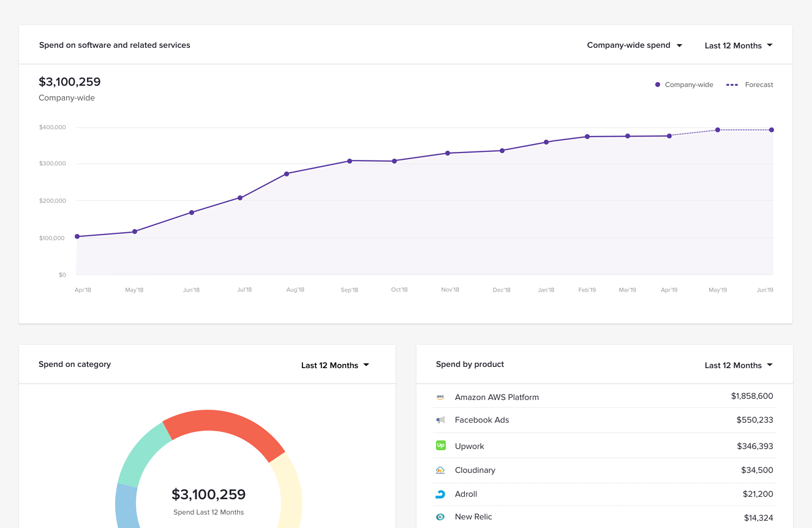Click the blue donut chart segment
The image size is (812, 528).
126,507
